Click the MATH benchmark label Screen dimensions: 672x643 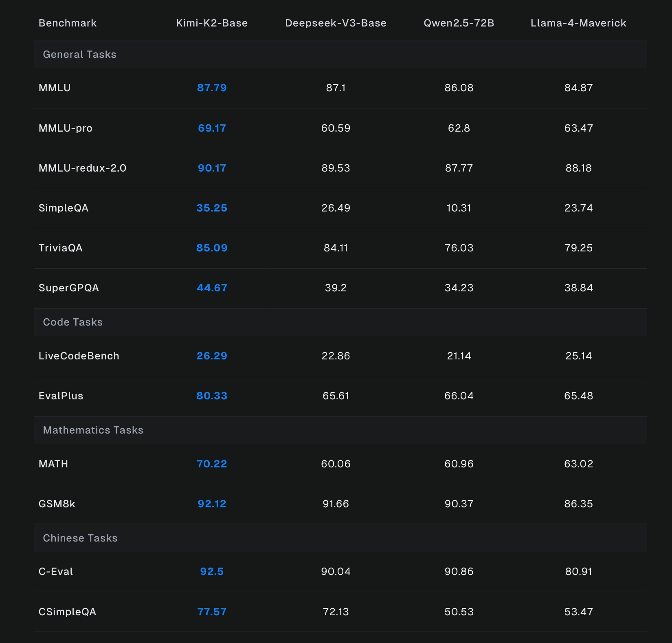tap(53, 464)
